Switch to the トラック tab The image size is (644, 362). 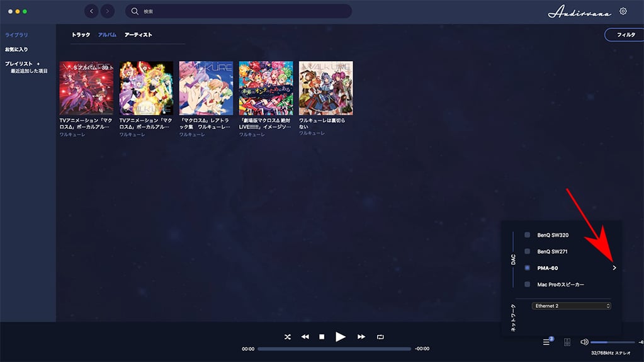[x=81, y=35]
